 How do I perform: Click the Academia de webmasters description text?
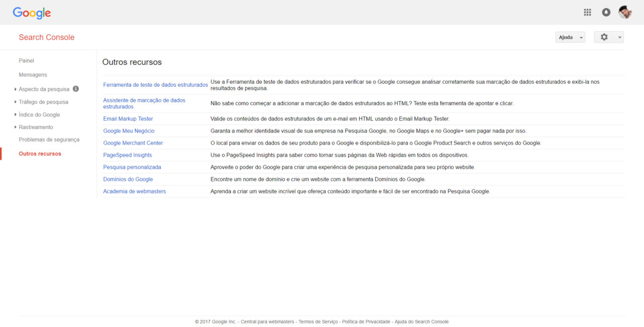tap(350, 191)
